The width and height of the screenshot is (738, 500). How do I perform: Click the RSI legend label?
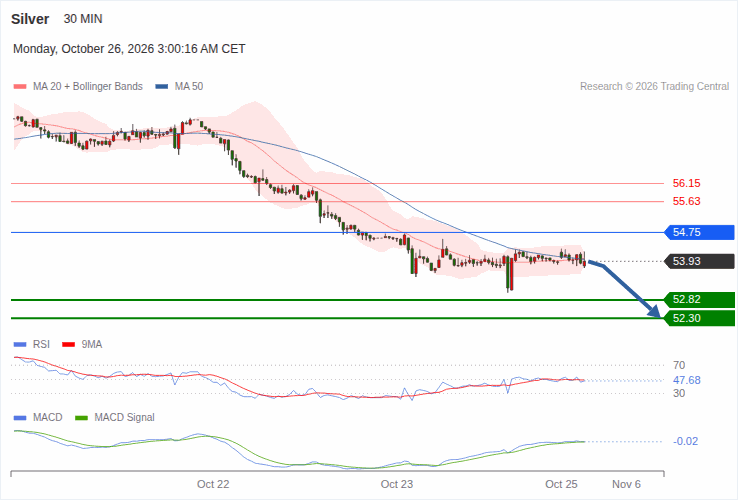click(41, 345)
